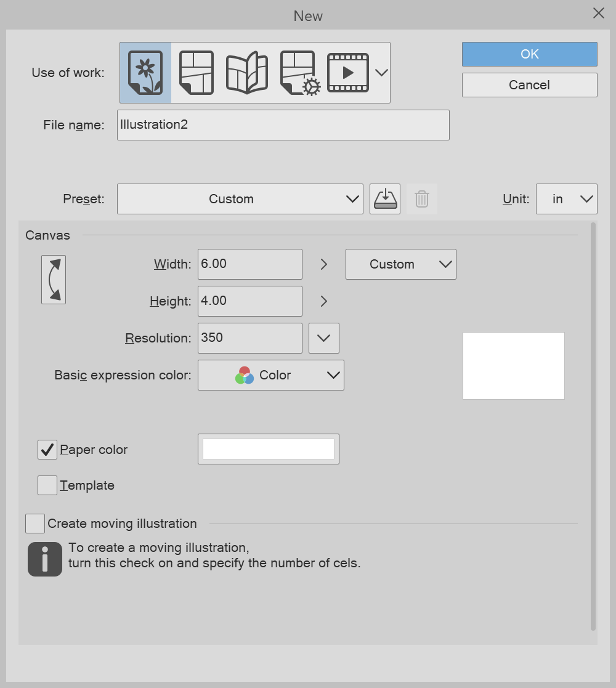Click the white paper color swatch
Viewport: 616px width, 688px height.
click(268, 449)
